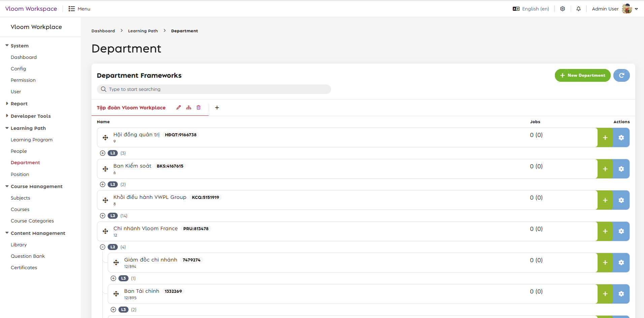Add child under Ban Tài chính
The image size is (644, 318).
[605, 294]
